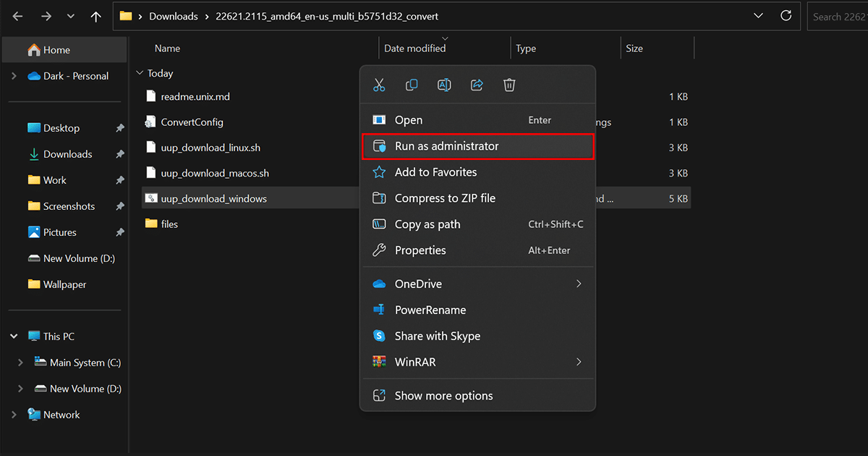Viewport: 868px width, 456px height.
Task: Unpin the Desktop folder in sidebar
Action: pos(120,128)
